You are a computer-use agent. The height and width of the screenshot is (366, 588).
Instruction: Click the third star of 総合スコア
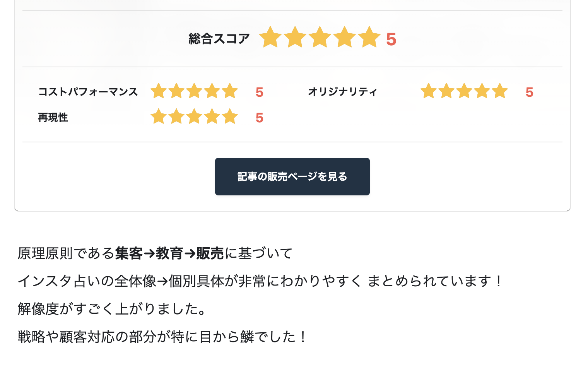click(320, 38)
